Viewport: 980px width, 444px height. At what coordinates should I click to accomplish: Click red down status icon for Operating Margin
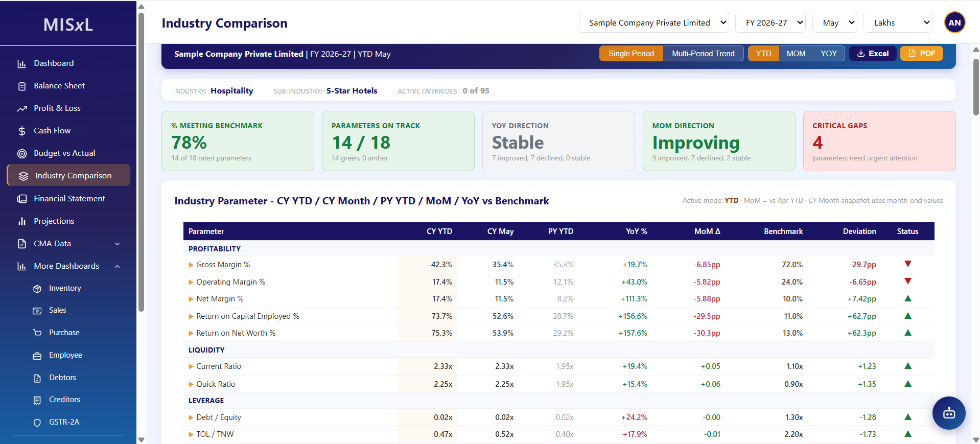point(908,282)
